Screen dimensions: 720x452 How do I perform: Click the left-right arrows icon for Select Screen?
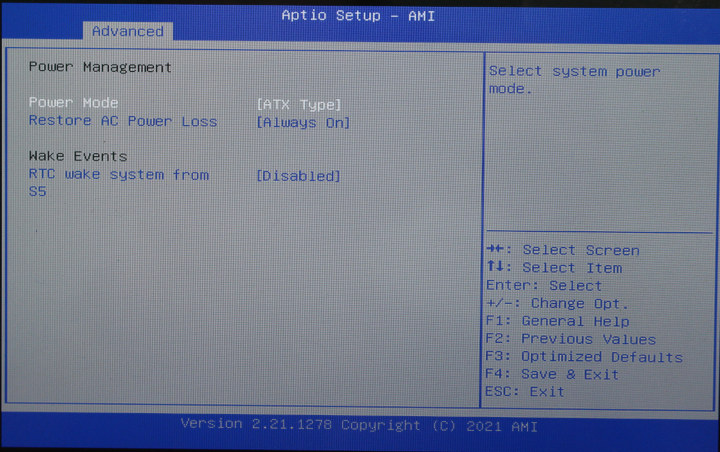(495, 249)
